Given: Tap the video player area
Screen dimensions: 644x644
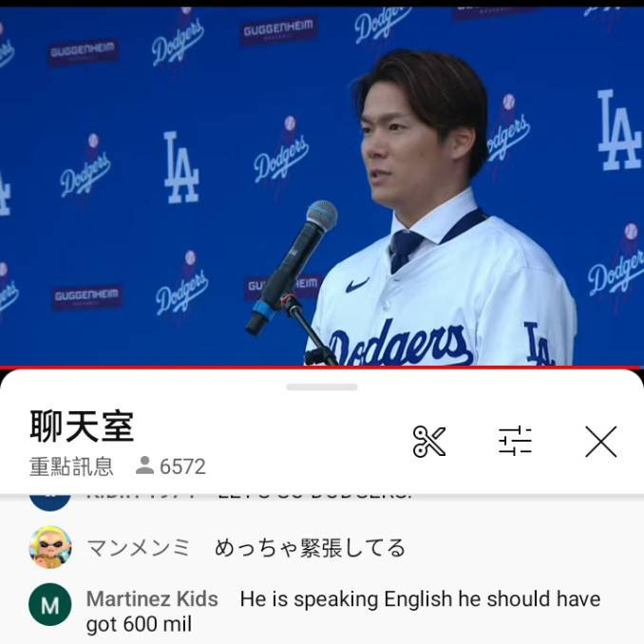Looking at the screenshot, I should pyautogui.click(x=322, y=185).
